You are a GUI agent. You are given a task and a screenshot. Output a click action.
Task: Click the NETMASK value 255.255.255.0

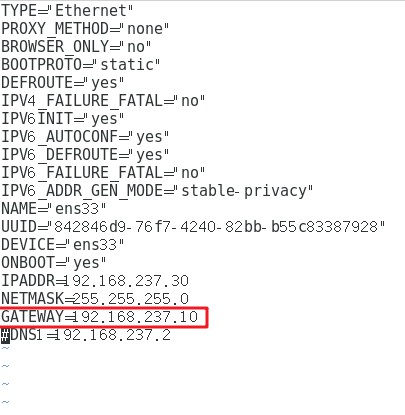coord(131,299)
